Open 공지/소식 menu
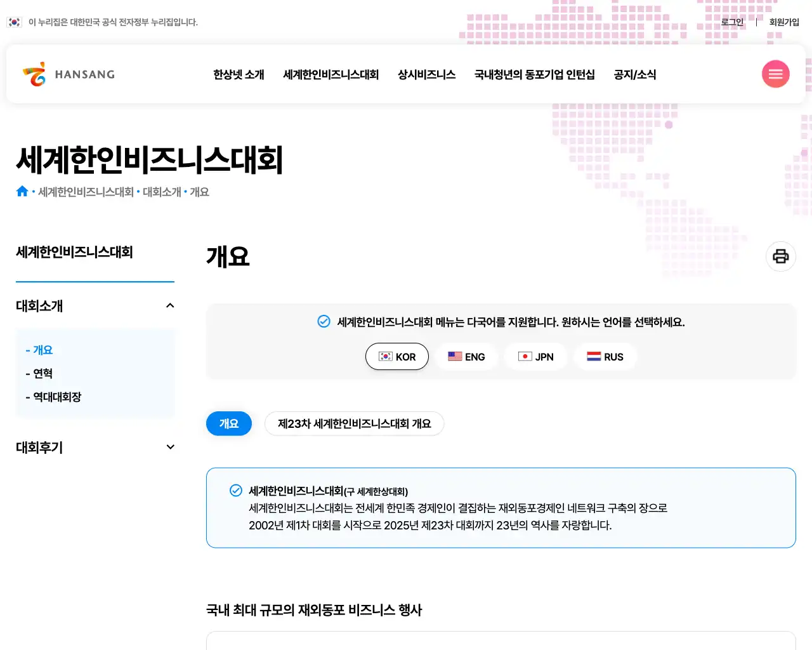The width and height of the screenshot is (812, 650). click(635, 74)
